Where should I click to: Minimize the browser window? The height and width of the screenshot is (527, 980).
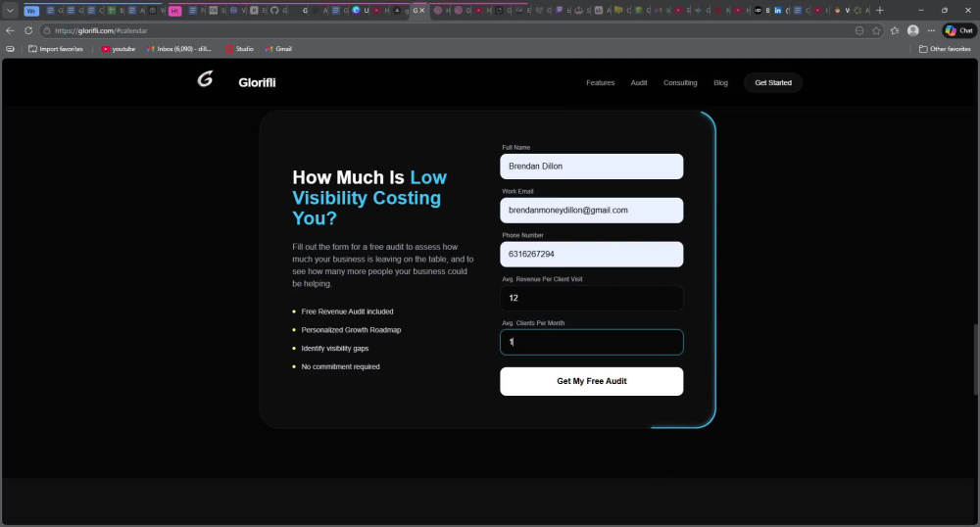pyautogui.click(x=920, y=11)
